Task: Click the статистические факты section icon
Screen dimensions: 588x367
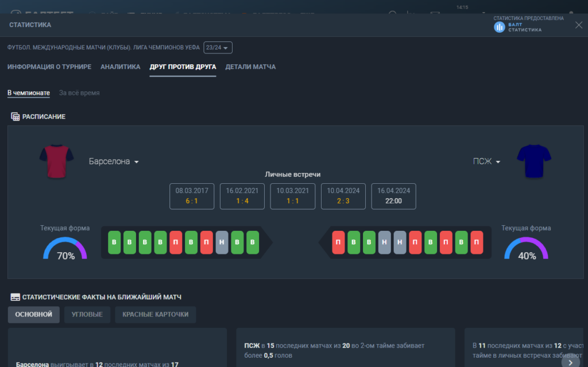Action: (15, 297)
